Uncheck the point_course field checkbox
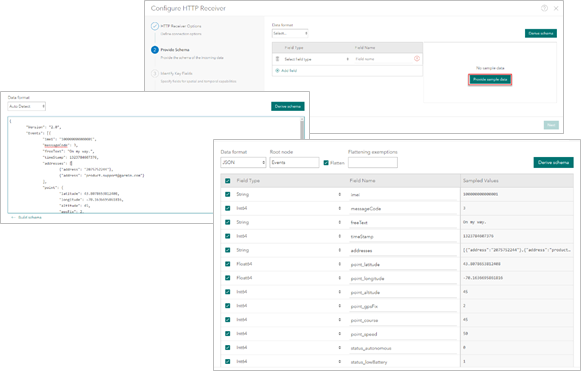Image resolution: width=581 pixels, height=371 pixels. coord(228,319)
